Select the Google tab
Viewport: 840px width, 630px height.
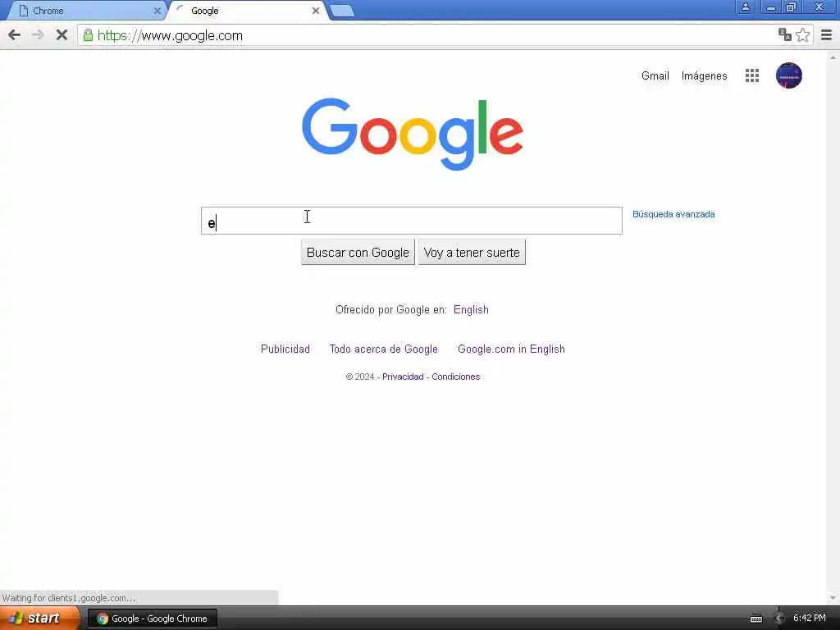click(x=246, y=11)
